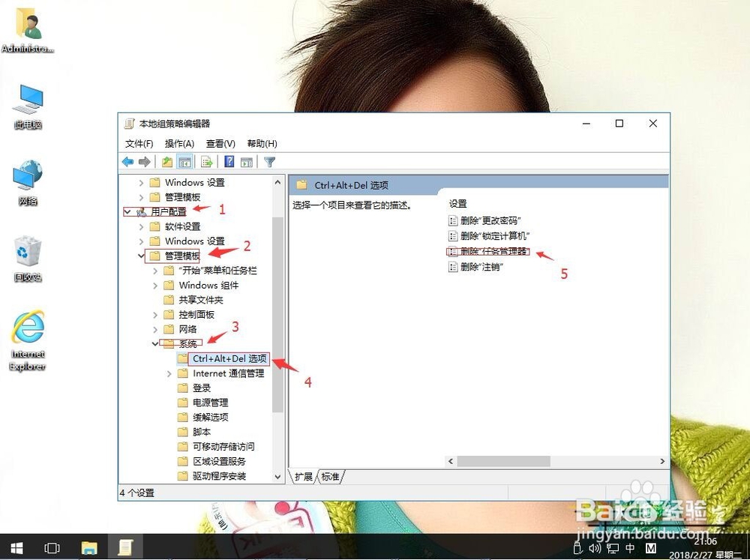Viewport: 750px width, 560px height.
Task: Select the 电源管理 tree folder
Action: click(203, 403)
